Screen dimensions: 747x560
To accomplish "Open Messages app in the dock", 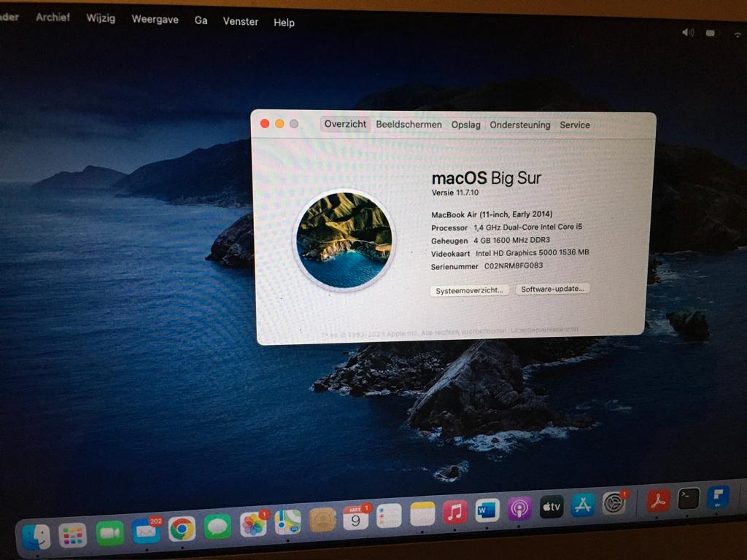I will 217,526.
